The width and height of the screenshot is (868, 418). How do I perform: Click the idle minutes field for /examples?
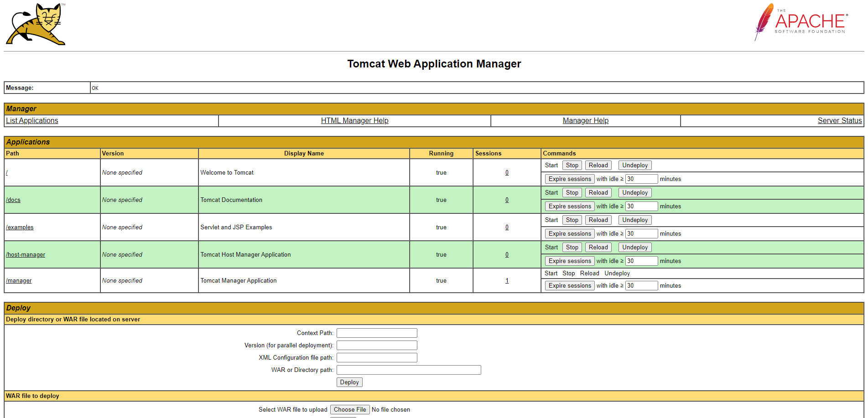tap(641, 234)
